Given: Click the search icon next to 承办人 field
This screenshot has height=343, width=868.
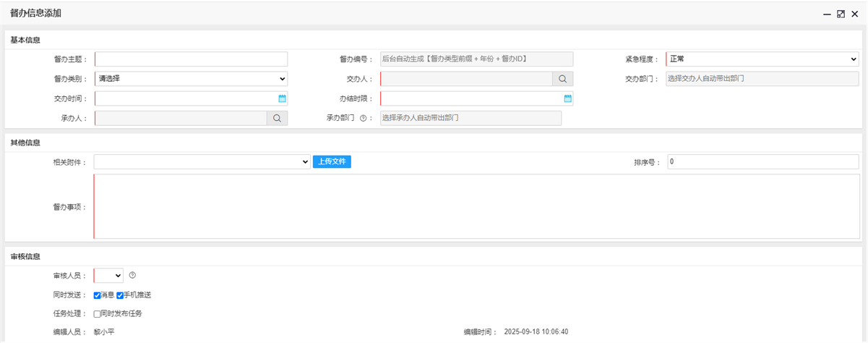Looking at the screenshot, I should click(x=277, y=118).
